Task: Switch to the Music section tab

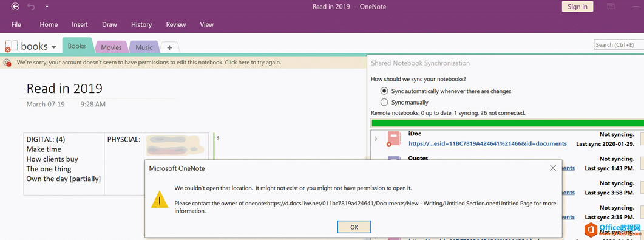Action: pos(144,47)
